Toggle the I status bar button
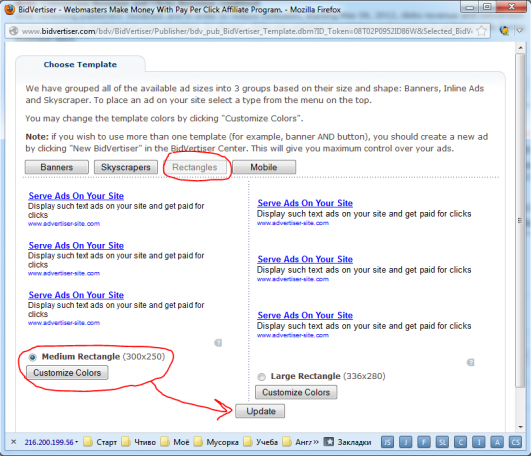531x456 pixels. click(x=479, y=442)
